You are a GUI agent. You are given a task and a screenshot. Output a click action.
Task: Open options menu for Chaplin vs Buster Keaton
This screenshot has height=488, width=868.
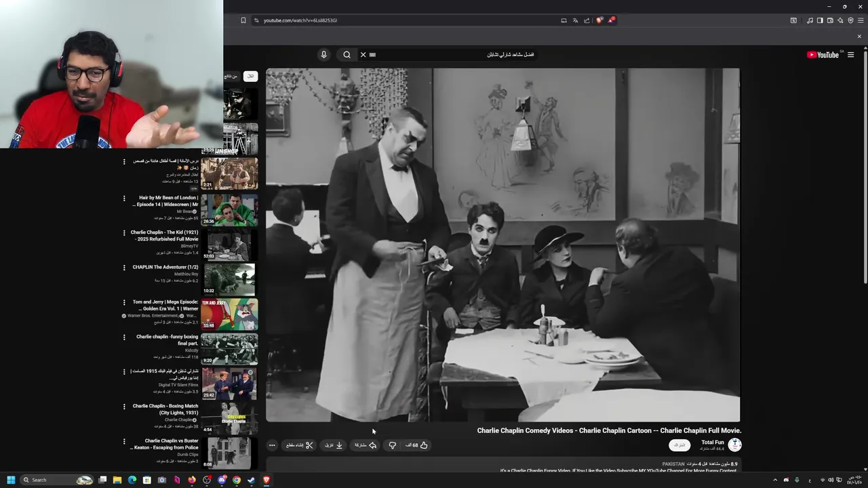click(124, 441)
